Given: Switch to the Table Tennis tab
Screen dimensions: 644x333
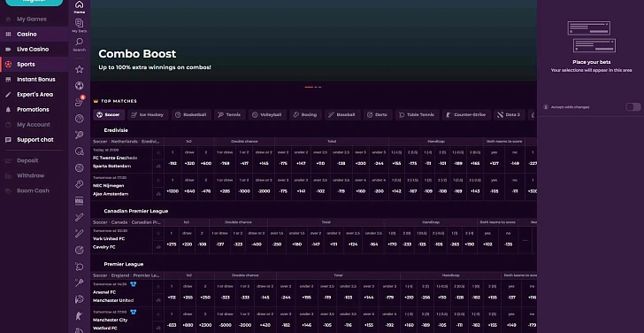Looking at the screenshot, I should click(417, 115).
